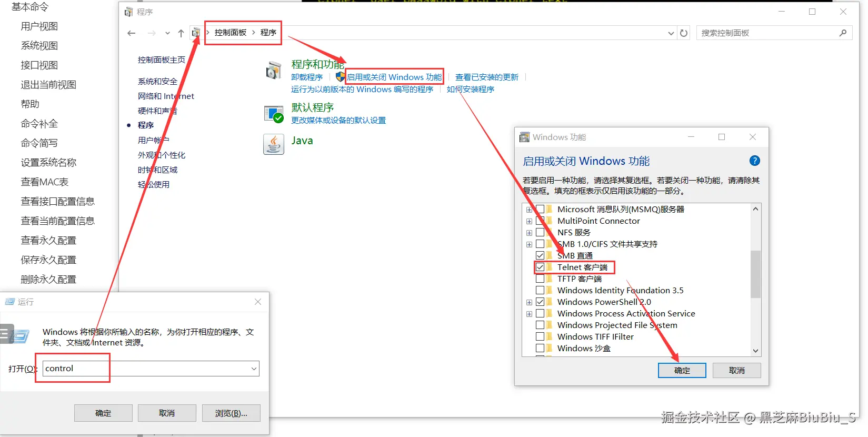Toggle the Telnet 客户端 checkbox

tap(540, 267)
